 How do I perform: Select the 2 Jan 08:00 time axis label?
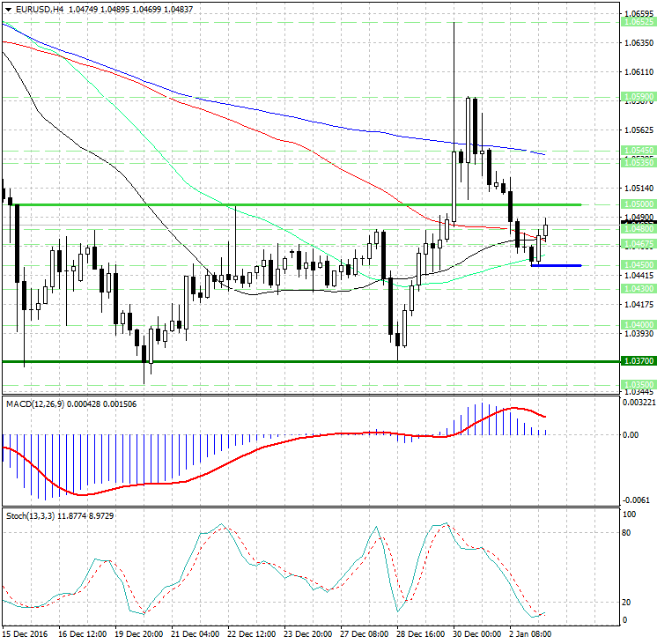(x=530, y=634)
